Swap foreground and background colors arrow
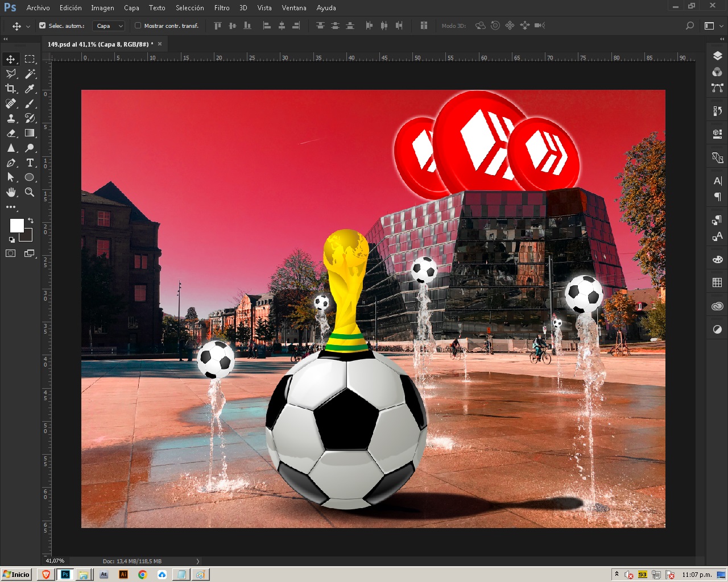Screen dimensions: 728x582 pyautogui.click(x=31, y=221)
